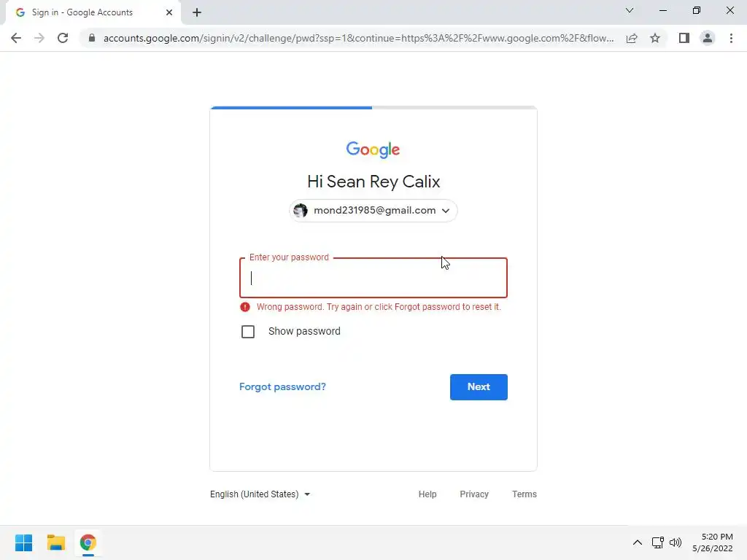
Task: Select the Sign in - Google Accounts tab
Action: pyautogui.click(x=90, y=12)
